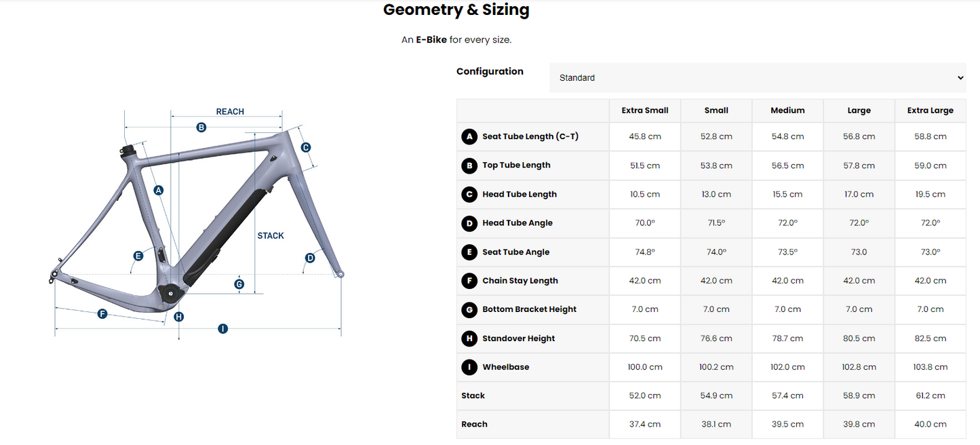Image resolution: width=980 pixels, height=445 pixels.
Task: Click the E marker on the diagram
Action: 138,256
